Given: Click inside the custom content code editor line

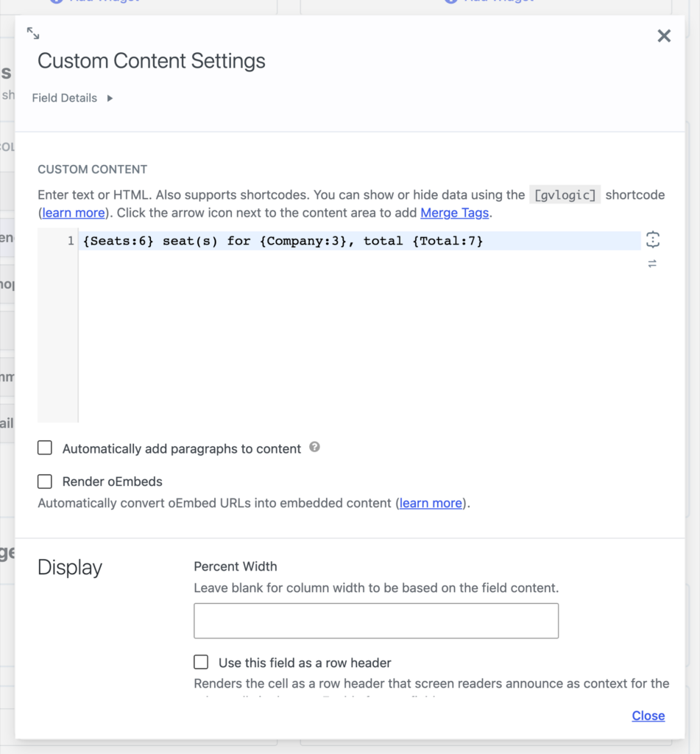Looking at the screenshot, I should 360,241.
